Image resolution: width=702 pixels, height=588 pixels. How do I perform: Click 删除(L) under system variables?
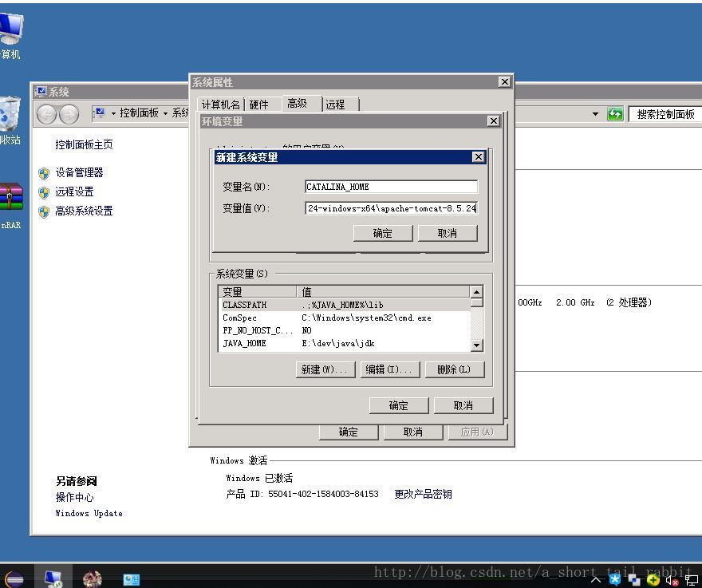455,369
